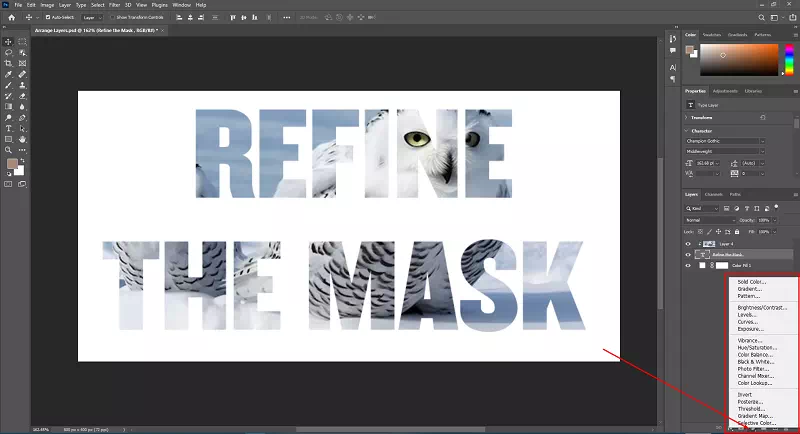Select the Eyedropper tool

point(8,74)
